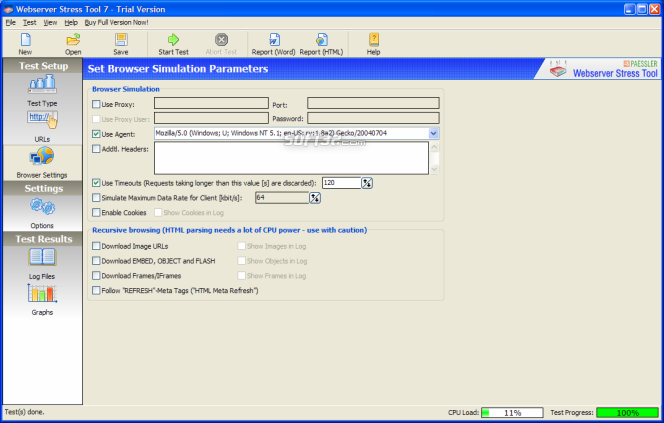Click the Show Frames in Log checkbox
Viewport: 664px width, 423px height.
pos(241,276)
